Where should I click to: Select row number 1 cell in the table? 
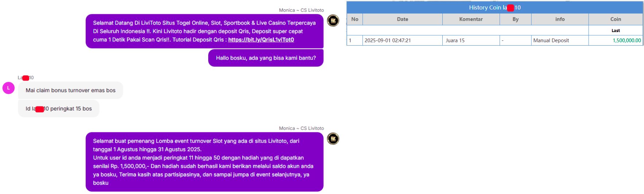(355, 40)
